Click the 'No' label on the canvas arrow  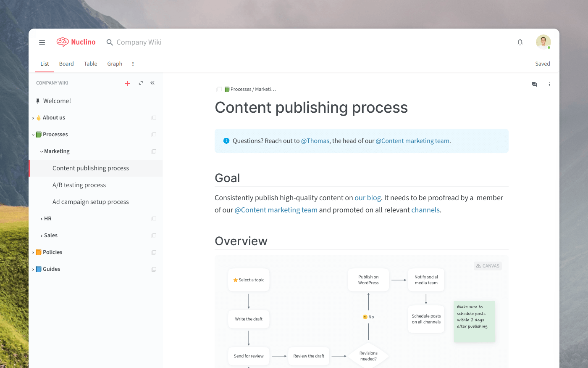point(368,317)
